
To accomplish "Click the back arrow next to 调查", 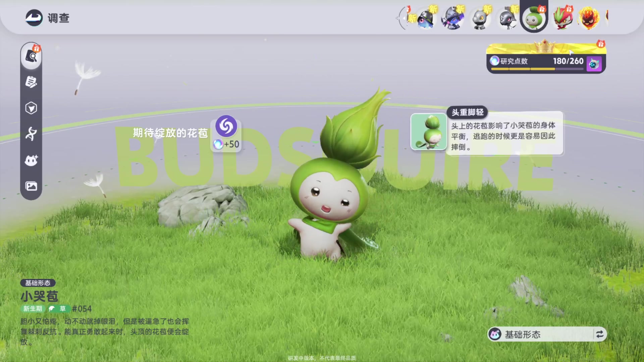I will click(34, 18).
